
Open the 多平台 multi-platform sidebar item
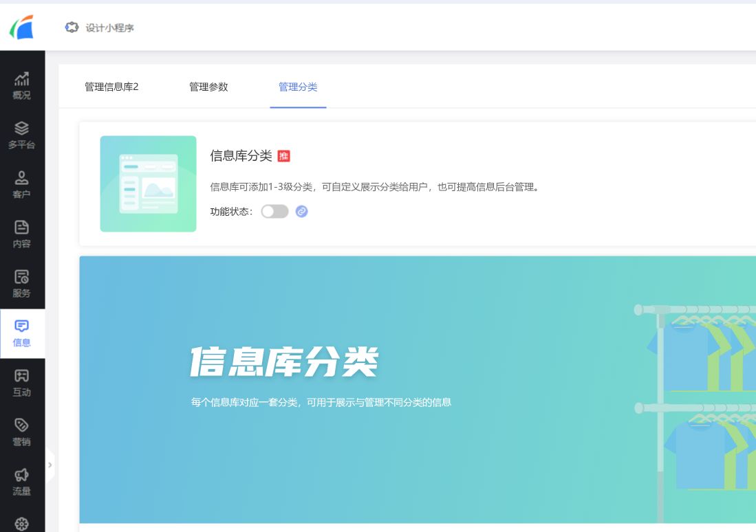click(22, 135)
